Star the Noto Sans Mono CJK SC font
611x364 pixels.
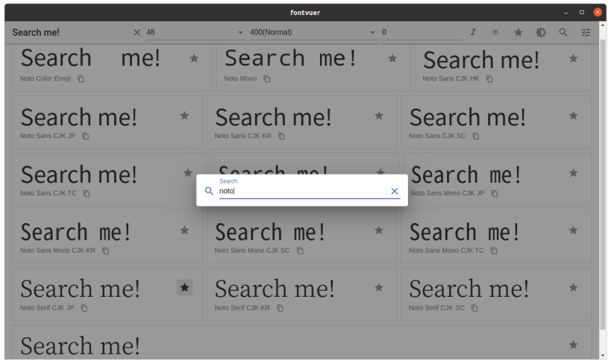click(x=379, y=230)
